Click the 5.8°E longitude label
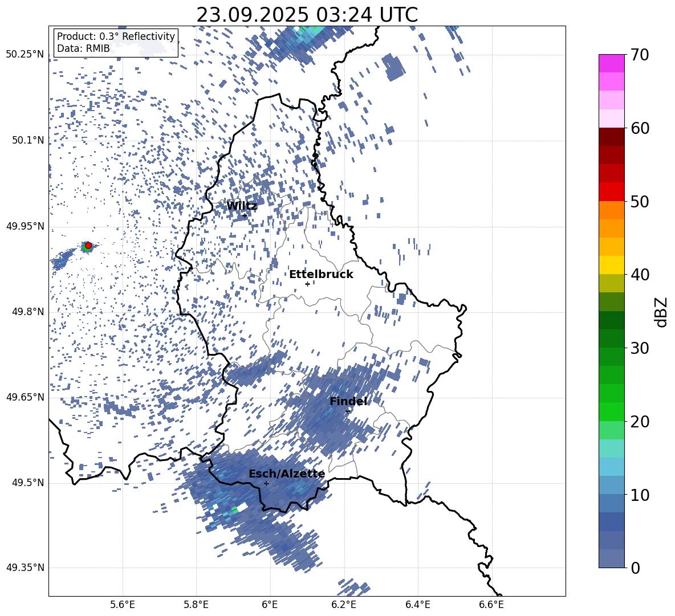675x616 pixels. [x=196, y=605]
